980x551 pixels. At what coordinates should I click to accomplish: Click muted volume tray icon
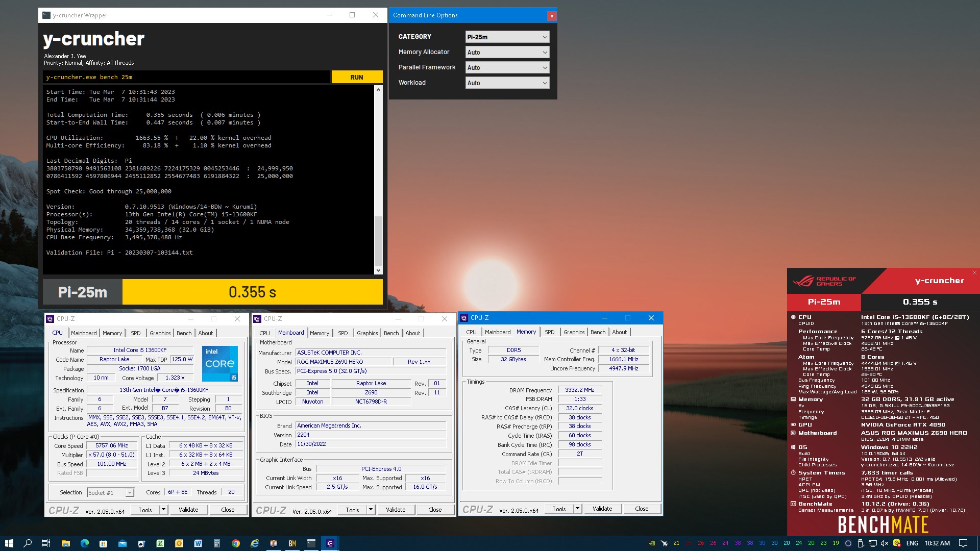[x=885, y=543]
